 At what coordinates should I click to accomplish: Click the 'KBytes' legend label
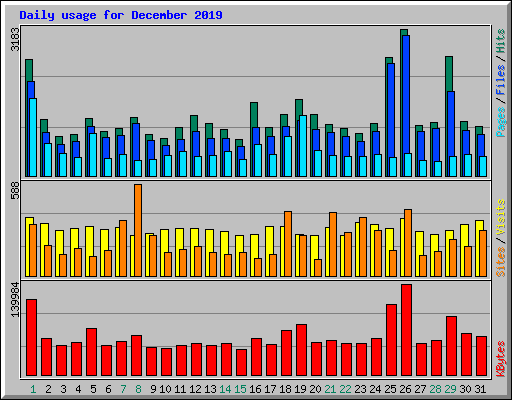(501, 359)
